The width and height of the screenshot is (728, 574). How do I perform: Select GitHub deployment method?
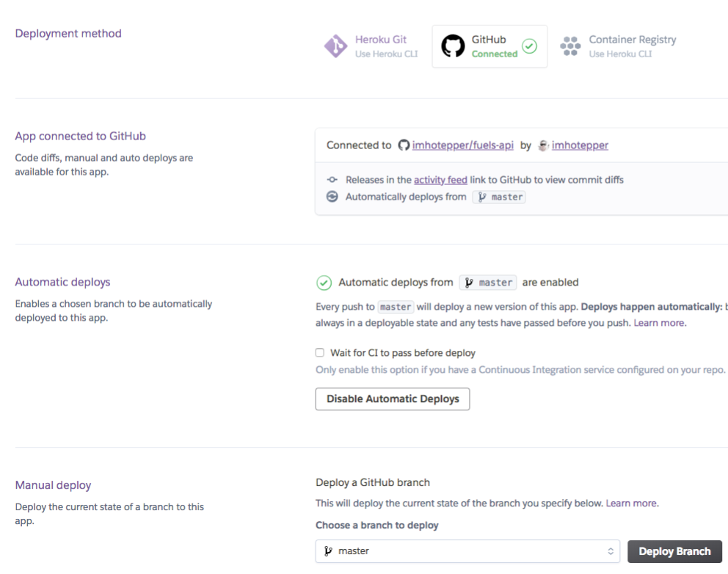pyautogui.click(x=489, y=46)
